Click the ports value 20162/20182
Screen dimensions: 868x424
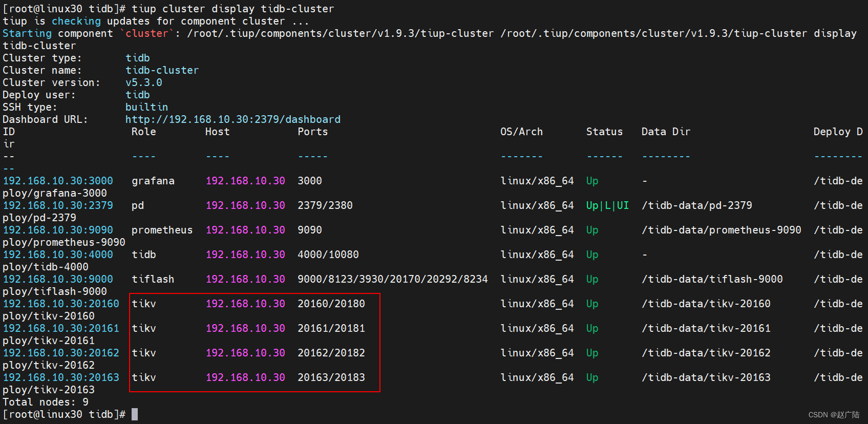[331, 353]
